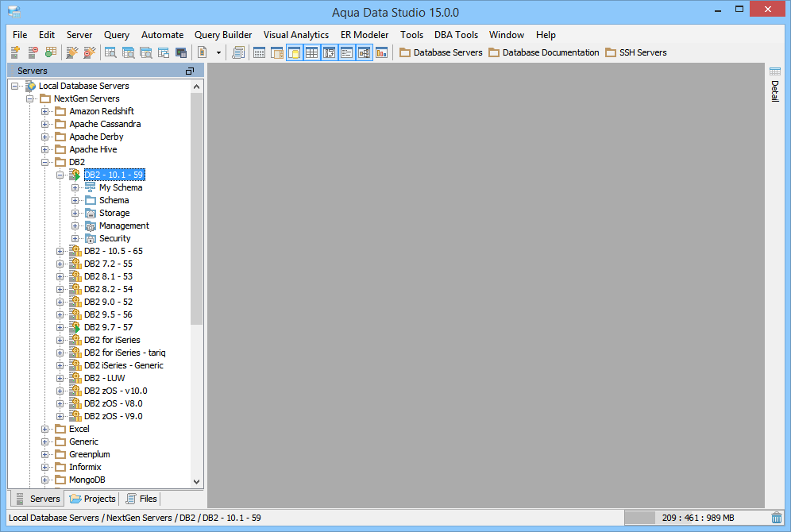
Task: Click the Disconnect Server plug icon
Action: click(x=90, y=52)
